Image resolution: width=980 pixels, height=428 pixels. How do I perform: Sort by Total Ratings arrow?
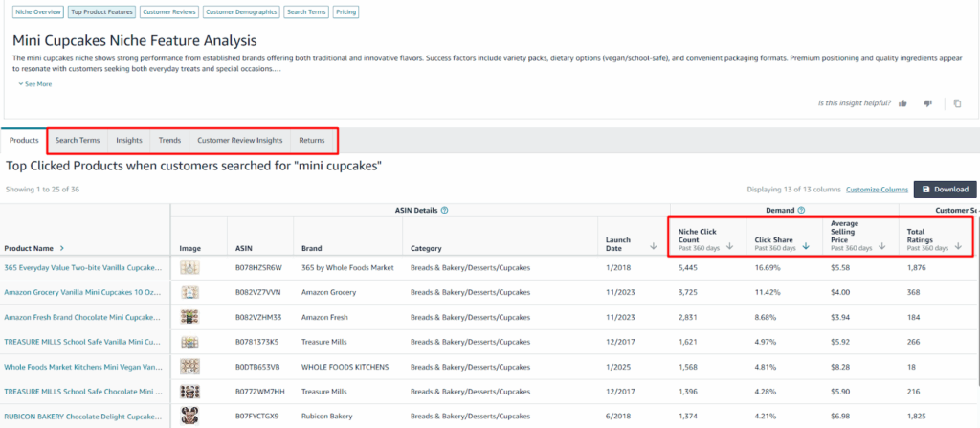point(958,246)
